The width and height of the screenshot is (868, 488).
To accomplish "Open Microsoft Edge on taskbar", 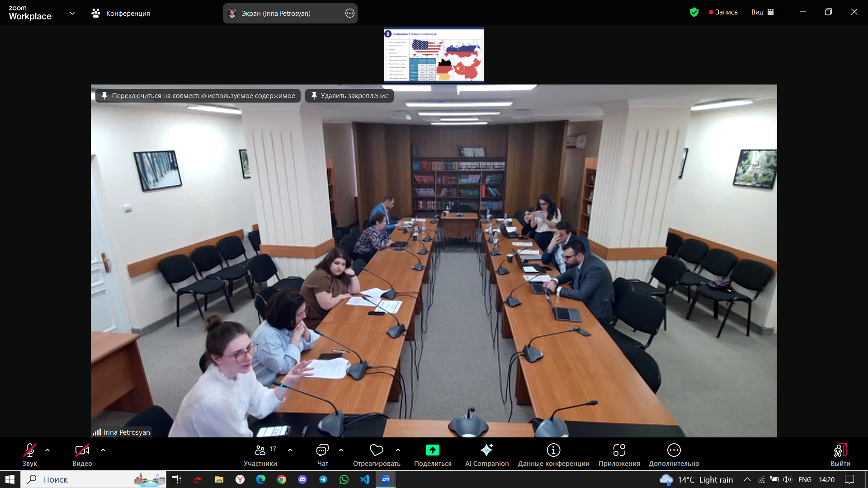I will tap(261, 479).
